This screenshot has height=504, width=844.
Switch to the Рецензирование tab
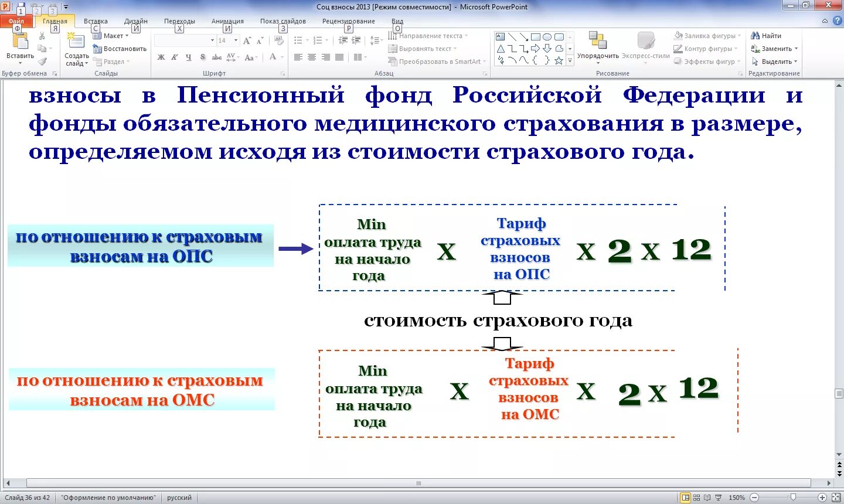tap(349, 21)
